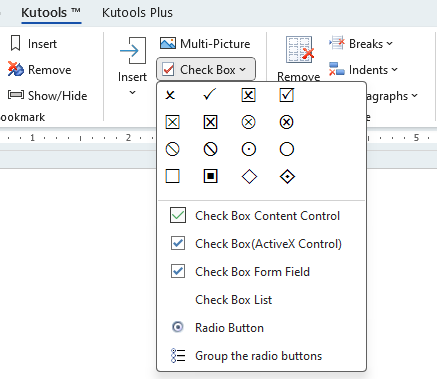Click the Indents icon
The width and height of the screenshot is (437, 379).
[x=336, y=69]
